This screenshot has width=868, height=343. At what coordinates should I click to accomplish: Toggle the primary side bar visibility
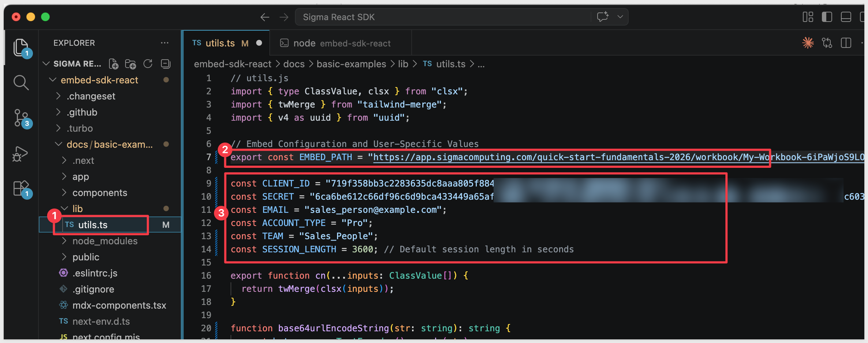pyautogui.click(x=827, y=17)
